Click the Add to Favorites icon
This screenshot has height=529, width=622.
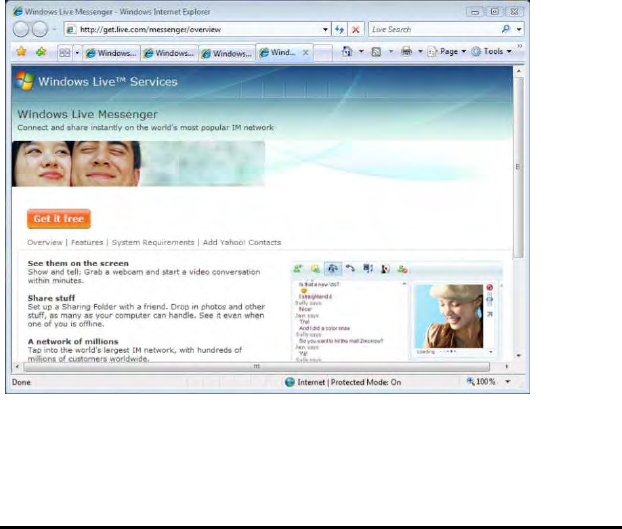point(41,52)
